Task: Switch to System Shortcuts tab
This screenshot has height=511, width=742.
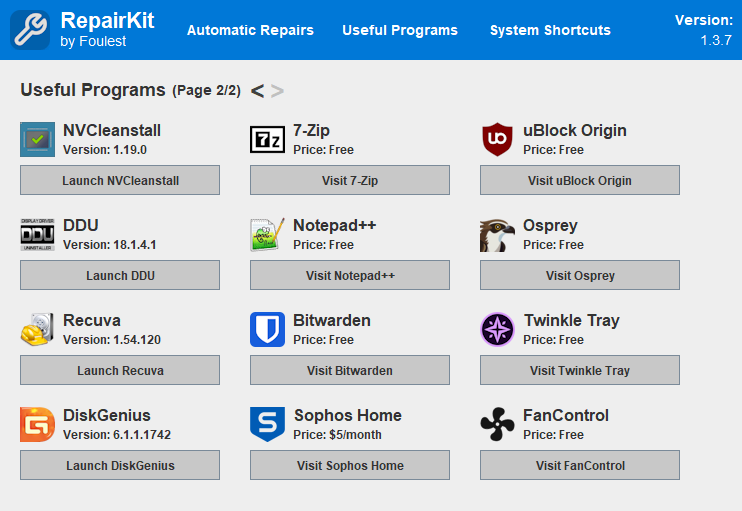Action: point(550,30)
